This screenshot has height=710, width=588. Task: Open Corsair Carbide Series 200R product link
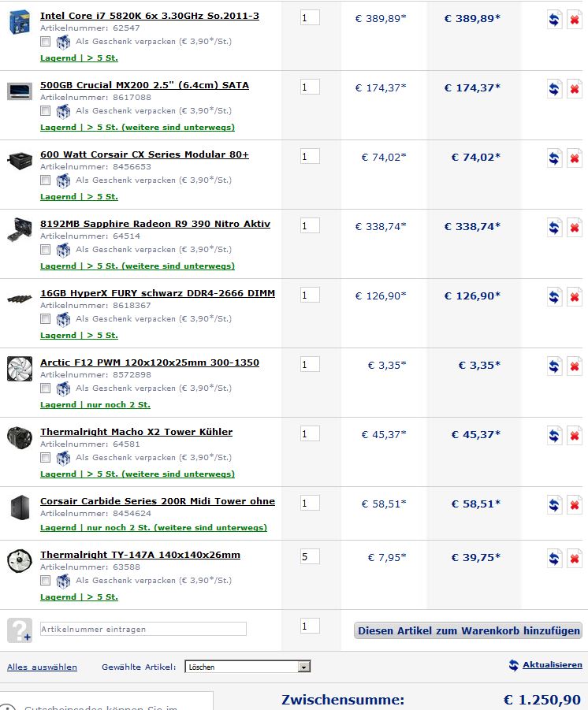pos(158,501)
